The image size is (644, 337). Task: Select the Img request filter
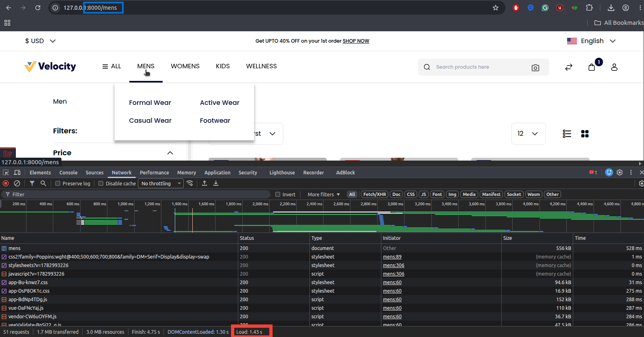point(453,194)
